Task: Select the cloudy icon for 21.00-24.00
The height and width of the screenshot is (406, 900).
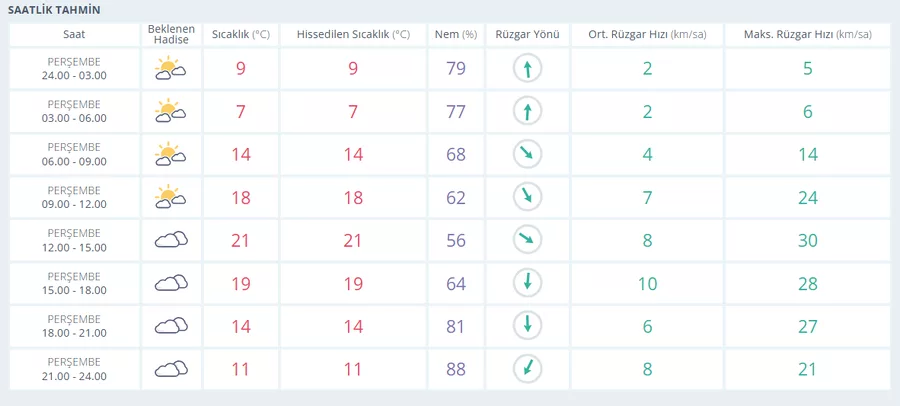Action: coord(171,369)
